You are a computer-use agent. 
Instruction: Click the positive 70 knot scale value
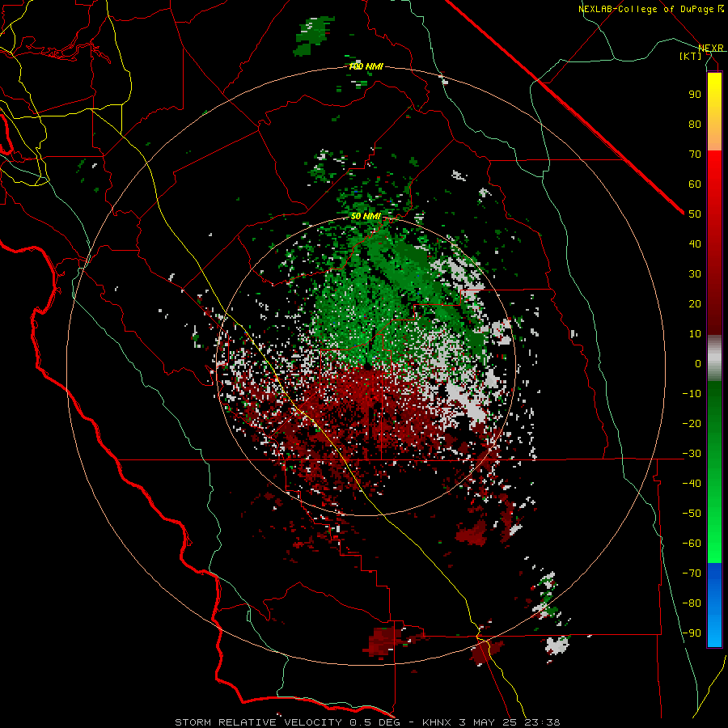(x=695, y=154)
